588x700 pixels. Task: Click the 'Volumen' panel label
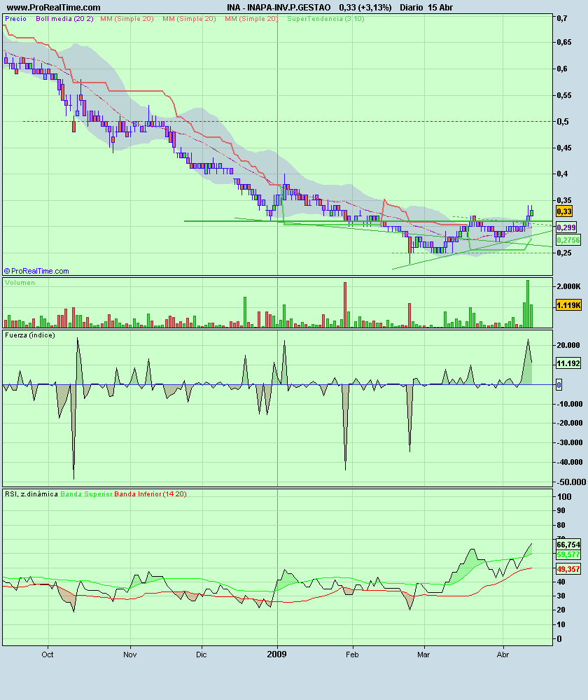pyautogui.click(x=20, y=283)
